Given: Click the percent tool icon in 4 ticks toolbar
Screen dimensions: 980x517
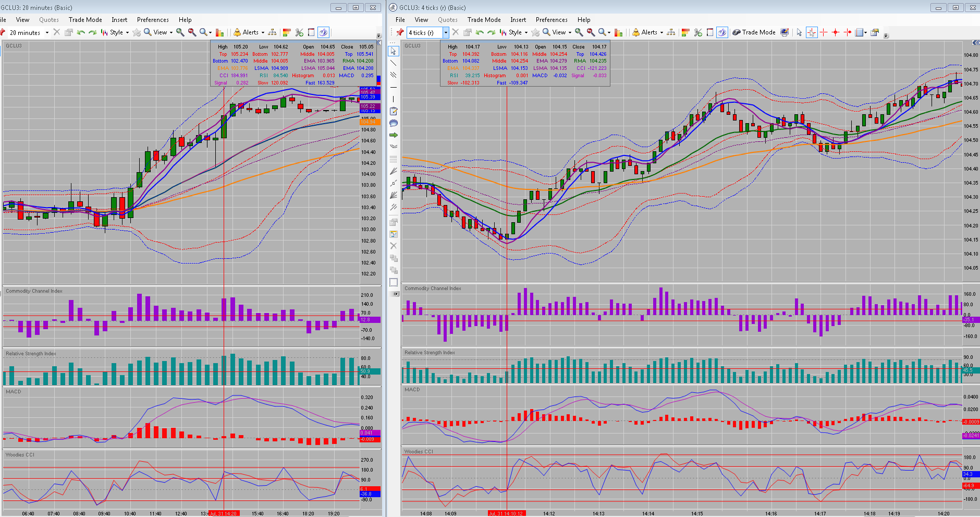Looking at the screenshot, I should [x=698, y=32].
